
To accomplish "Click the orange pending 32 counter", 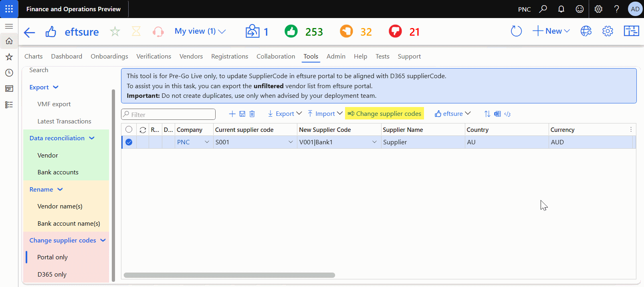I will (x=356, y=31).
